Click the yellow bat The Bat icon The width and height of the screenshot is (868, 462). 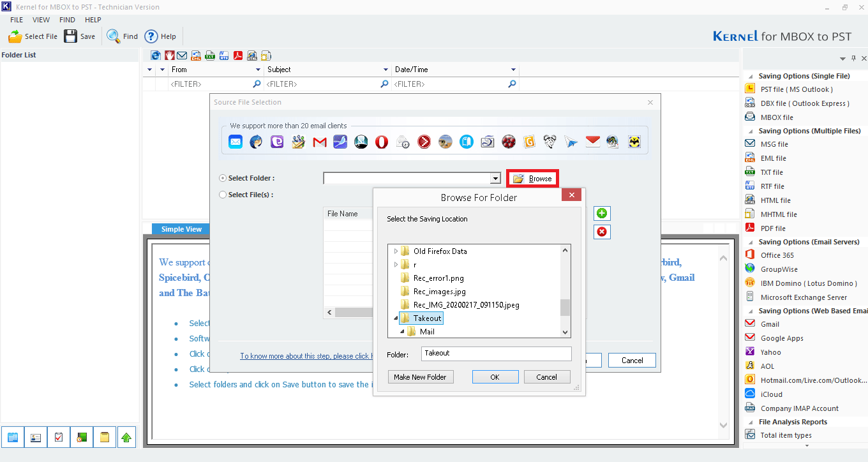(634, 142)
